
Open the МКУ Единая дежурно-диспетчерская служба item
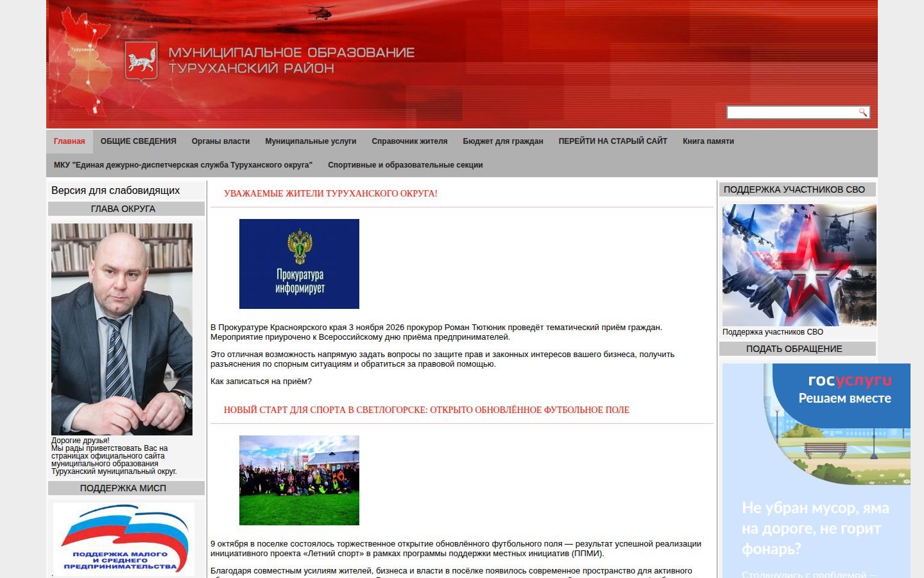(183, 165)
